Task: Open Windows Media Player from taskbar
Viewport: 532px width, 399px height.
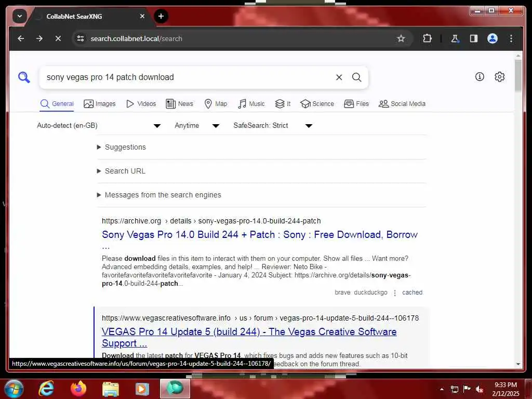Action: 142,389
